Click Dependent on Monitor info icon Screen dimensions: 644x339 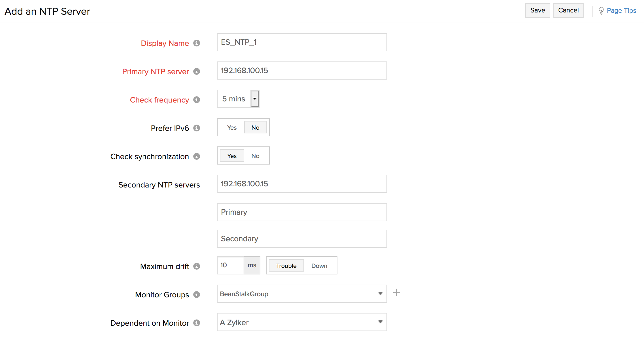pos(196,323)
